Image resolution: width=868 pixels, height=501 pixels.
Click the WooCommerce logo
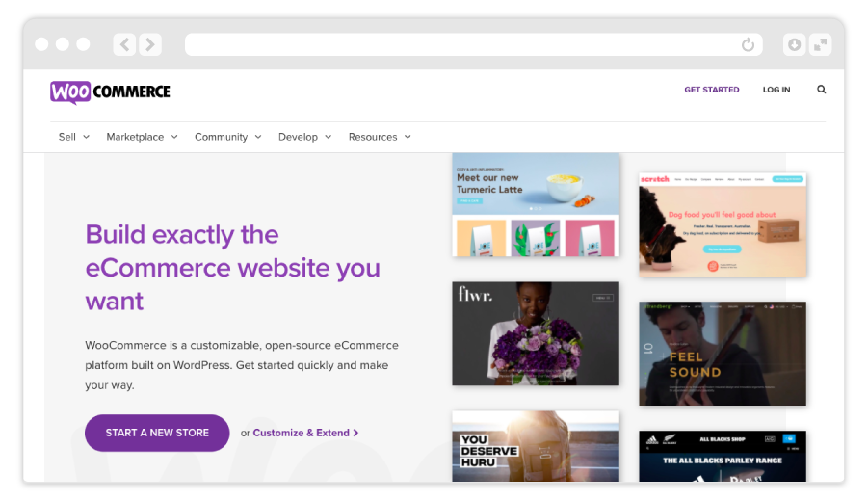click(x=110, y=92)
